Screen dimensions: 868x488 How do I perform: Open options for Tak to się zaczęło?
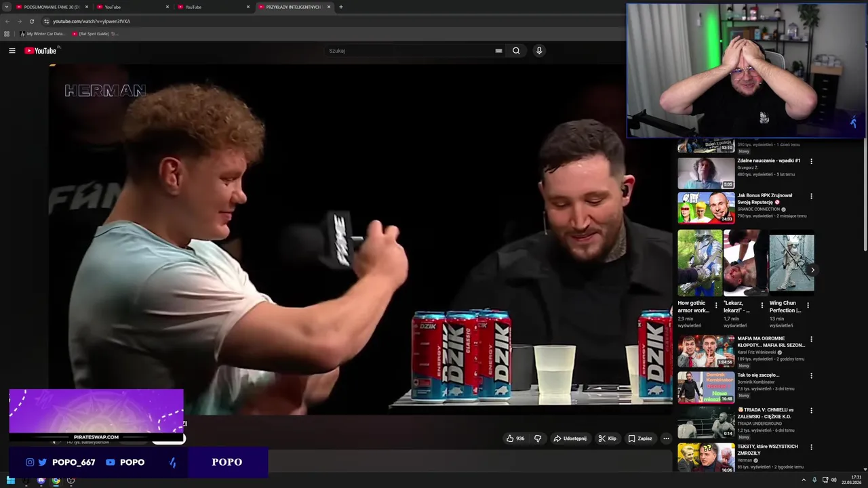[811, 376]
